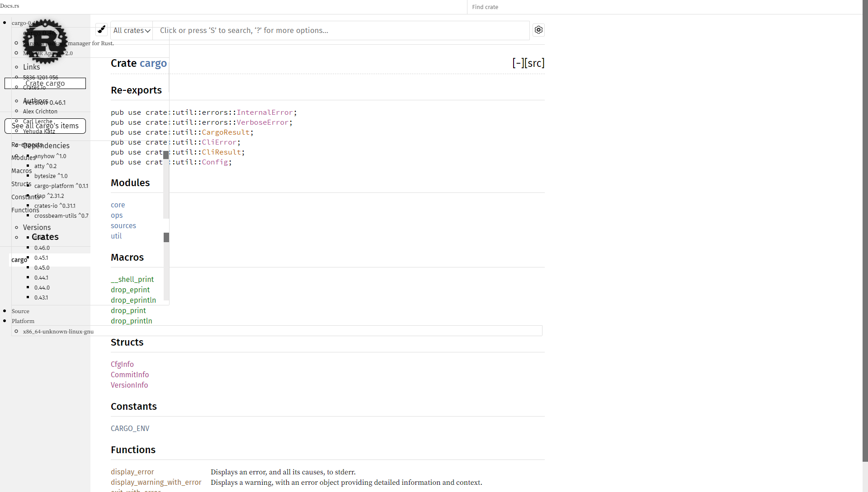Open the CargoResult type link

point(226,132)
